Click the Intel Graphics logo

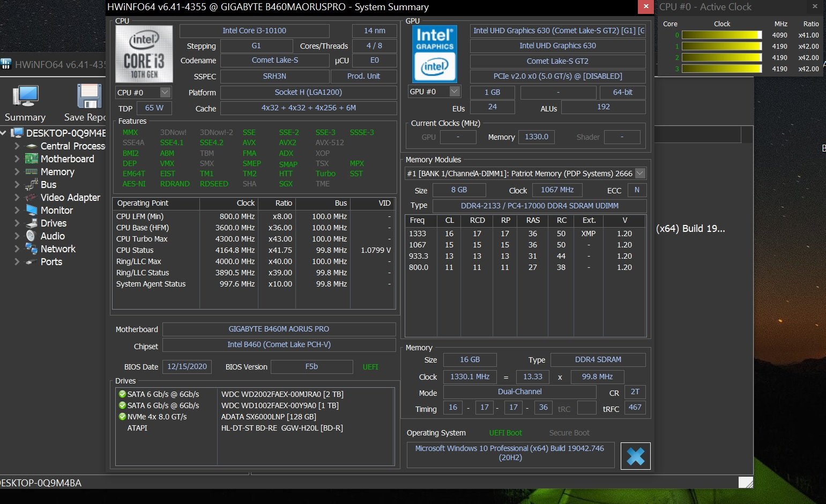click(435, 54)
